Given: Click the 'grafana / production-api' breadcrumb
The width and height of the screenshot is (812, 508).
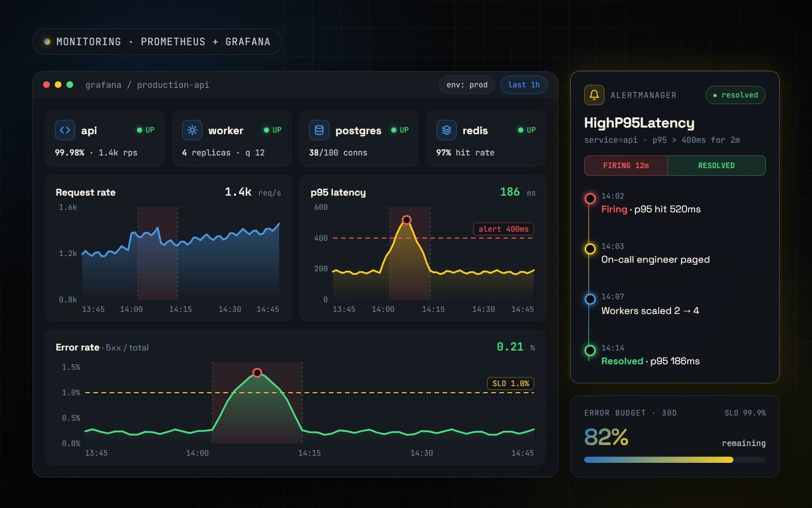Looking at the screenshot, I should click(x=147, y=85).
